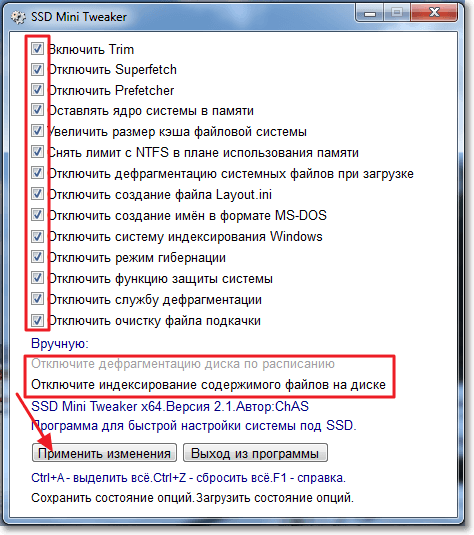Viewport: 474px width, 535px height.
Task: Toggle Отключить режим гибернации checkbox
Action: (37, 257)
